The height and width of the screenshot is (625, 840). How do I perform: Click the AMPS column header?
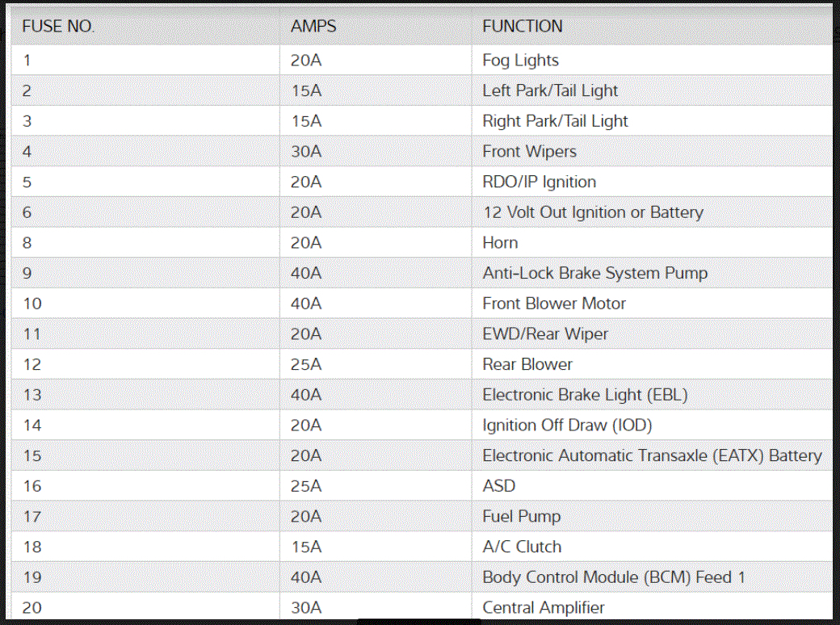pyautogui.click(x=313, y=27)
